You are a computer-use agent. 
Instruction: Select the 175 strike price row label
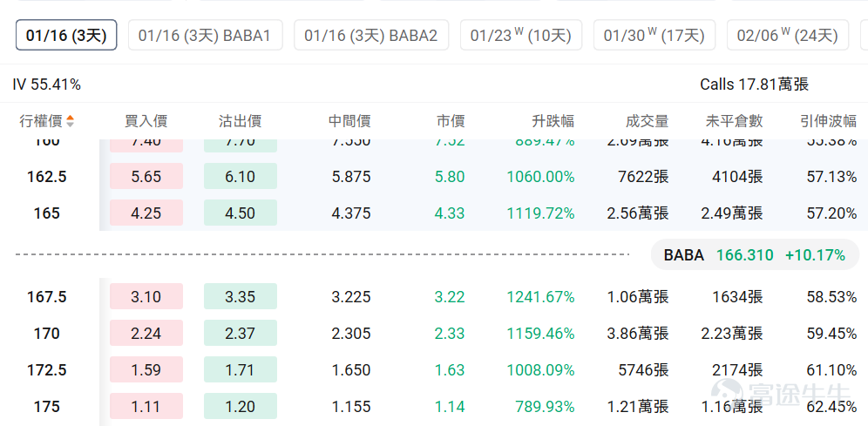[46, 407]
